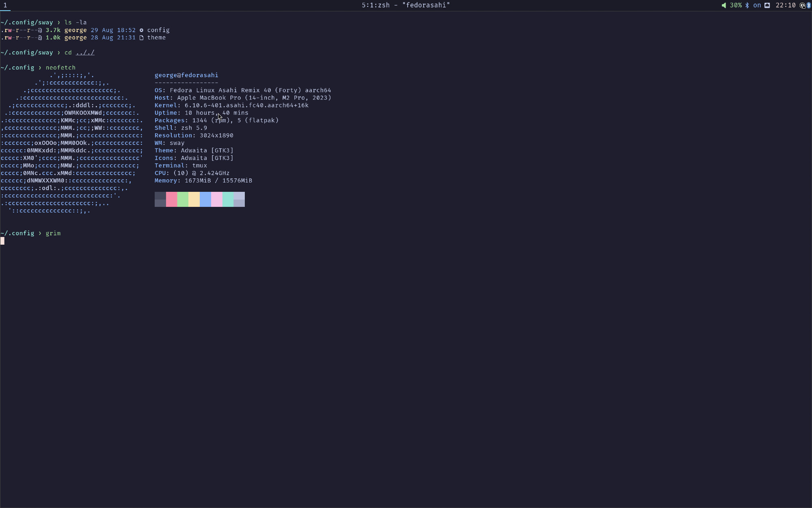Click the window title "5:1:zsh - fedorasahi"
This screenshot has width=812, height=508.
pyautogui.click(x=406, y=5)
